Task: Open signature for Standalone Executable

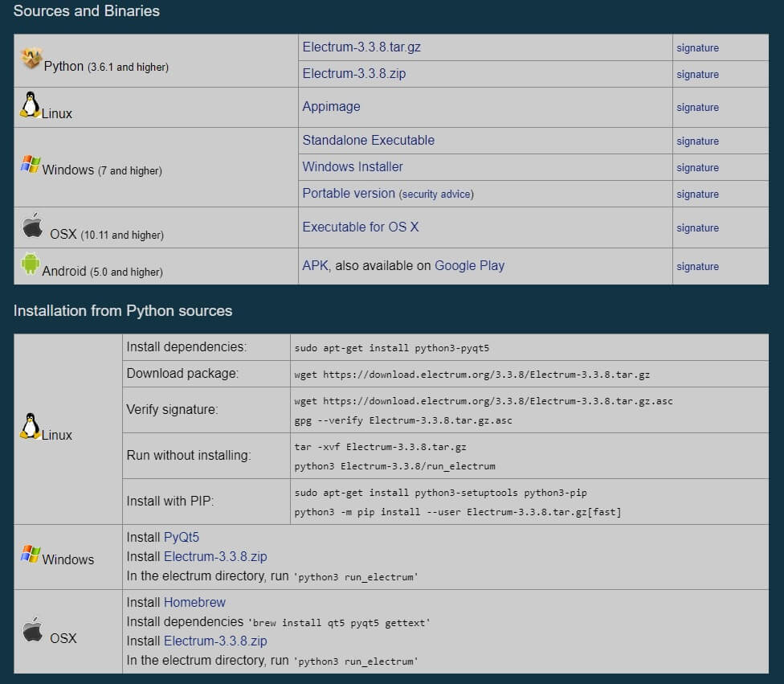Action: [697, 141]
